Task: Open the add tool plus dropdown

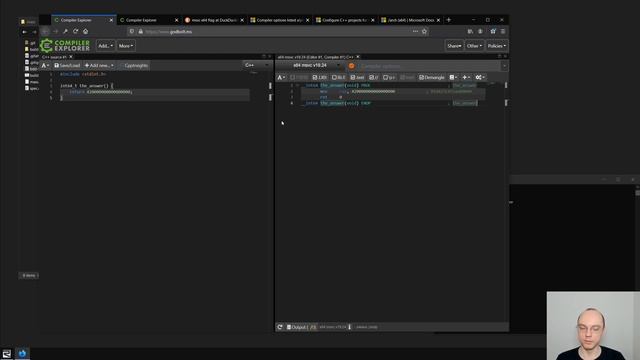Action: coord(466,77)
